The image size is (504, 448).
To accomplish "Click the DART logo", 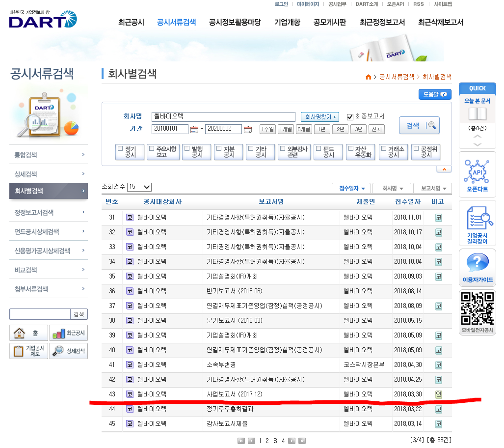I will tap(43, 19).
